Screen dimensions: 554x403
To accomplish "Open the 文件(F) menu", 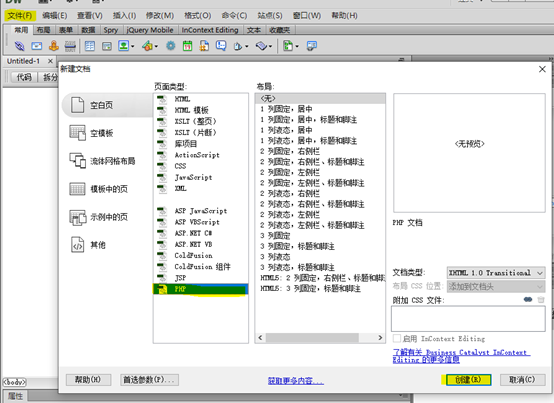I will [x=20, y=16].
